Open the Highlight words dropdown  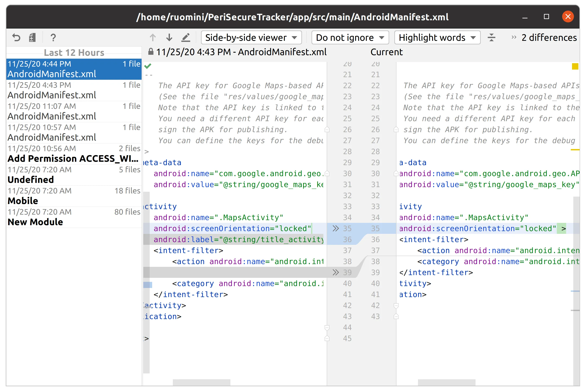click(x=437, y=37)
